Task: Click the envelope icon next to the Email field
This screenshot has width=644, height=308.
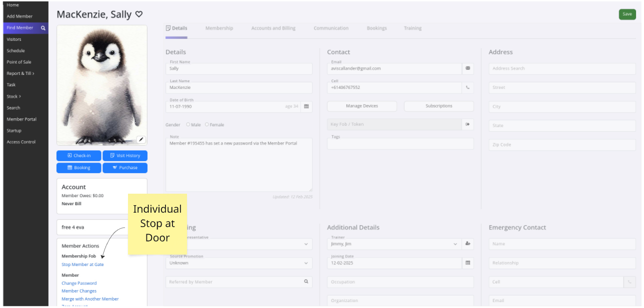Action: (x=468, y=68)
